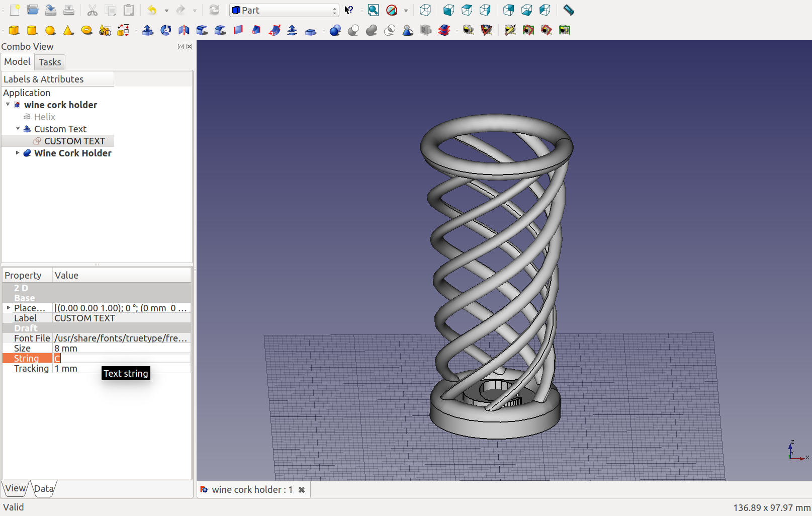Click the Boolean Union icon
The height and width of the screenshot is (516, 812).
point(372,30)
